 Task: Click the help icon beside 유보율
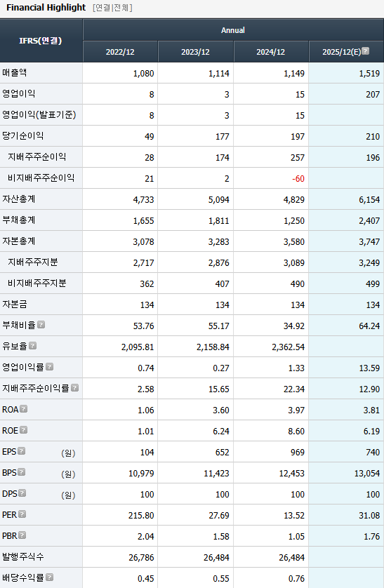(32, 346)
